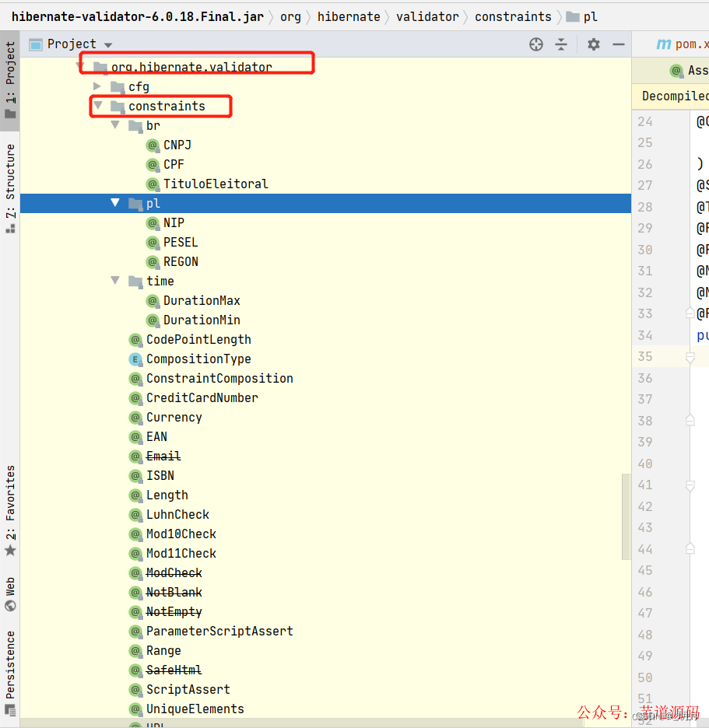Open the Z: Structure side tab
709x728 pixels.
point(10,188)
